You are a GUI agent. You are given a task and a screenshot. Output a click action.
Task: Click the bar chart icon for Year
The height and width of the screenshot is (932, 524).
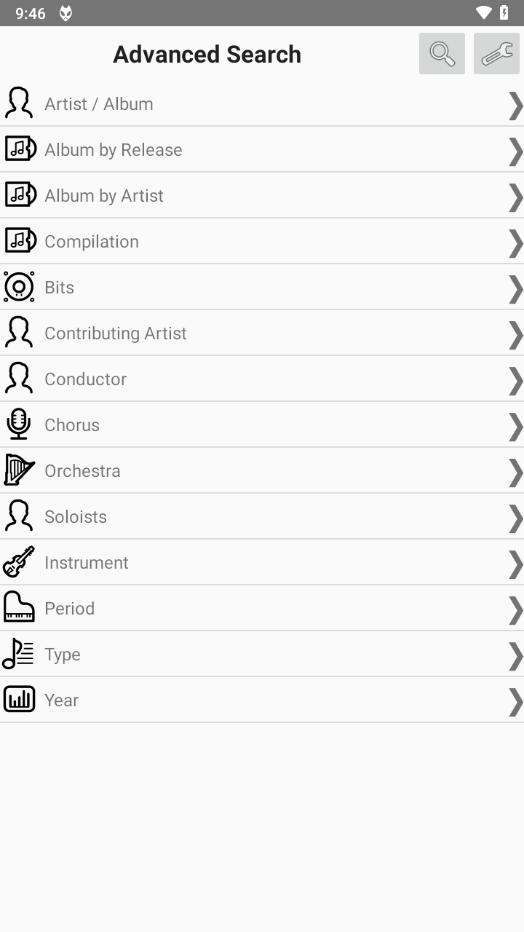tap(19, 700)
